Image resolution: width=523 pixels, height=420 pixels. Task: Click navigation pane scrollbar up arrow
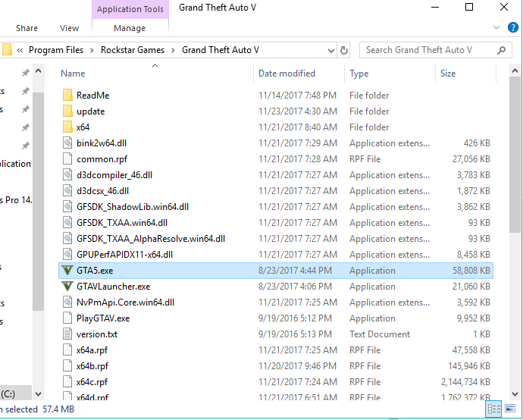click(39, 71)
